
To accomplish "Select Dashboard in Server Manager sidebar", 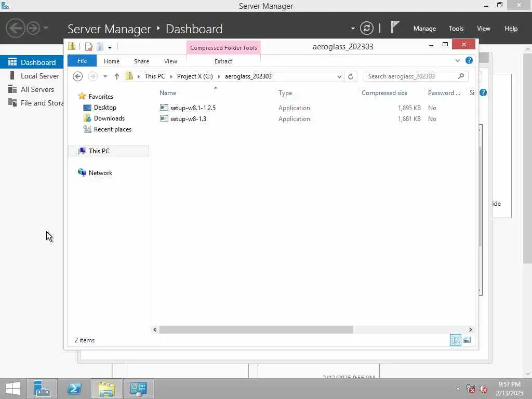I will click(x=32, y=62).
